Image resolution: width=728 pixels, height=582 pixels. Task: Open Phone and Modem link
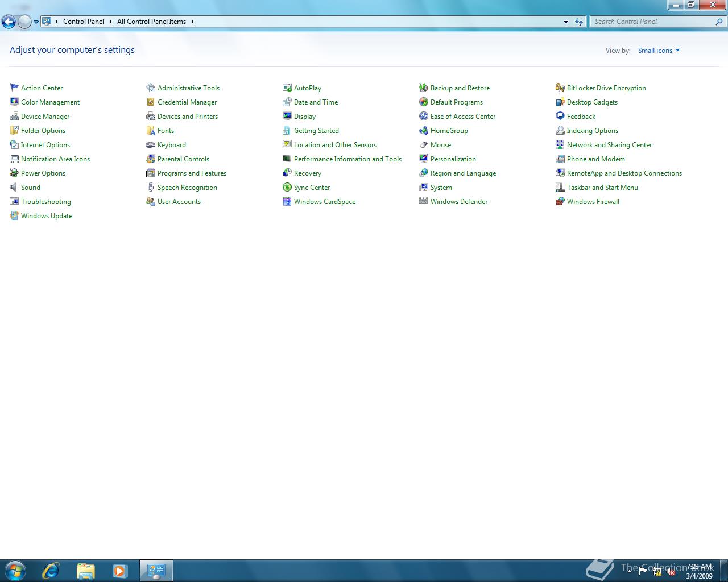[x=596, y=159]
